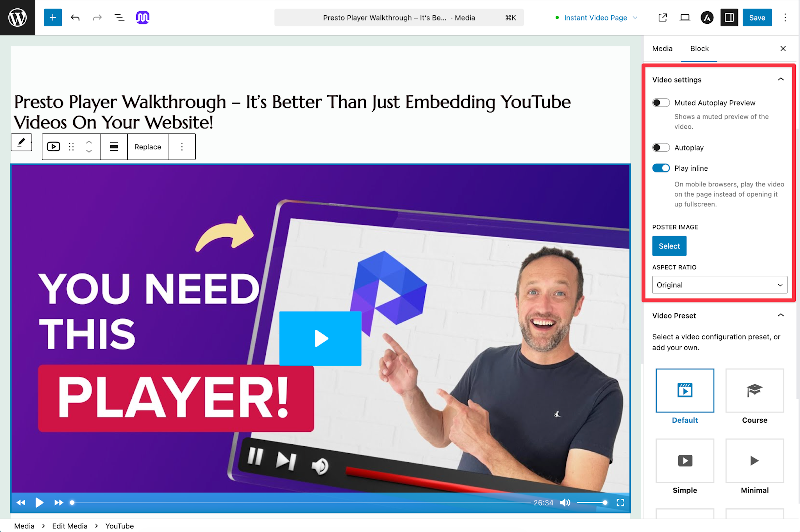Toggle the settings sidebar panel icon
Screen dimensions: 800x532
coord(729,18)
